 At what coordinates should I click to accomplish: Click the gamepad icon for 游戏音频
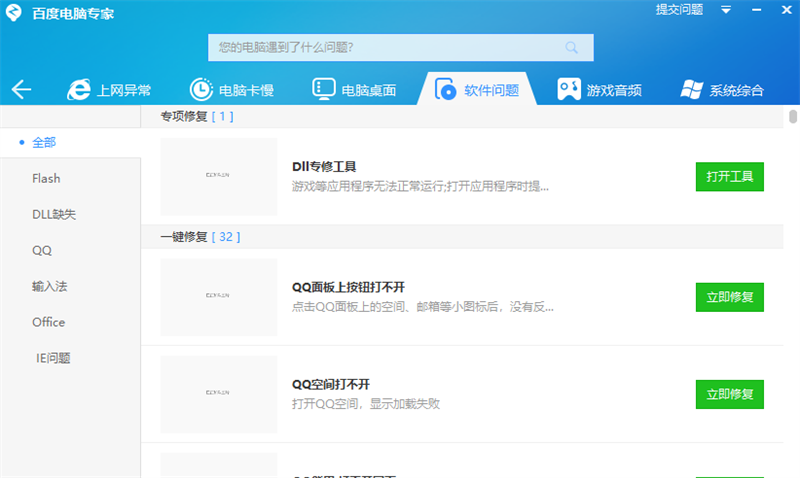tap(569, 89)
